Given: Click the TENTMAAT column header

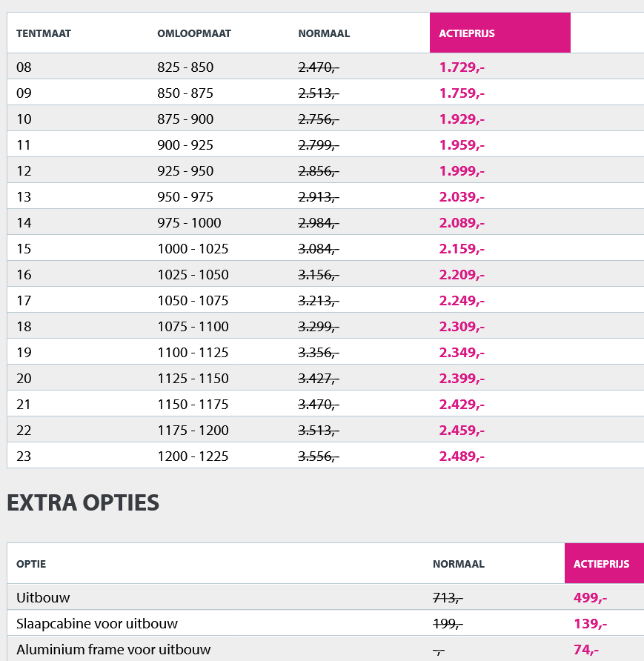Looking at the screenshot, I should pos(44,33).
